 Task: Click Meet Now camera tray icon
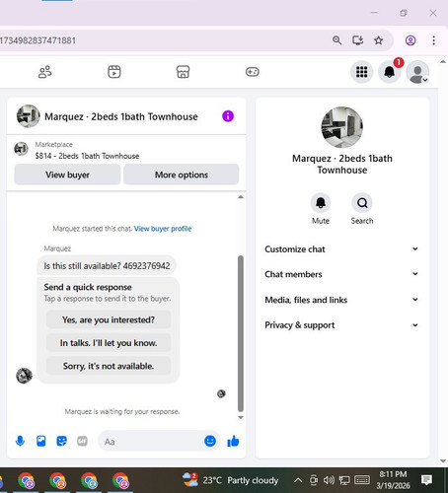(314, 480)
